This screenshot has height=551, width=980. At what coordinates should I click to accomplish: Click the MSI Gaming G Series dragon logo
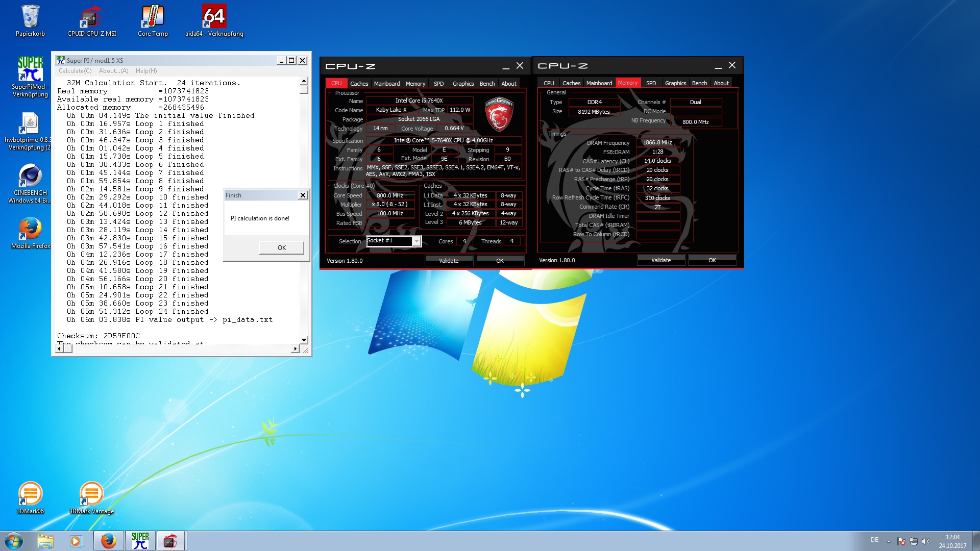point(499,114)
